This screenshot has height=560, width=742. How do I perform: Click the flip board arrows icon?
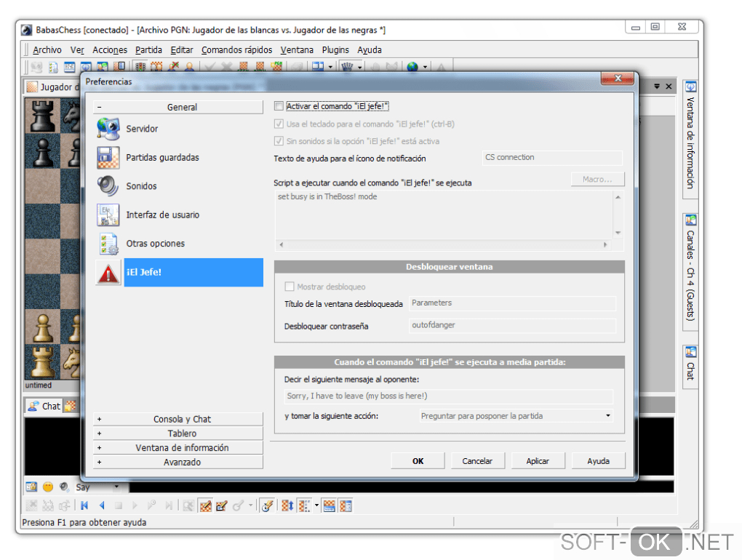click(287, 505)
